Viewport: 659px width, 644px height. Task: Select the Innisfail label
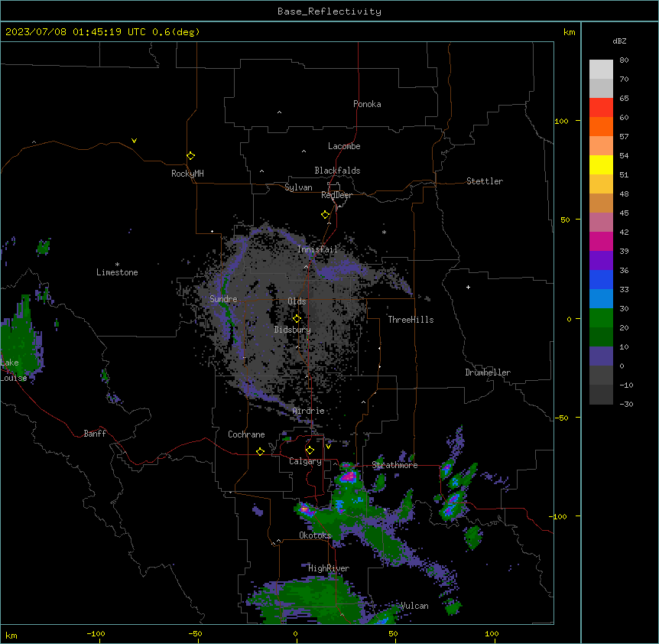point(317,249)
